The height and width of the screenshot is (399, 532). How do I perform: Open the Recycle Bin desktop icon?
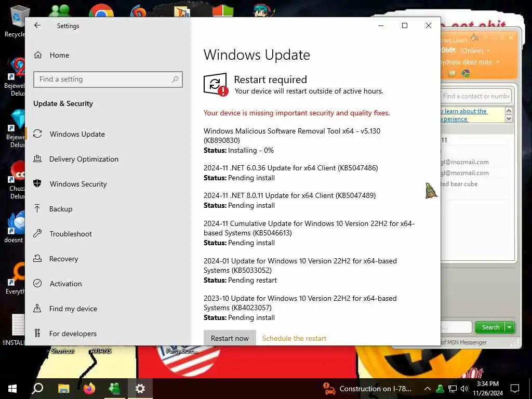(15, 21)
